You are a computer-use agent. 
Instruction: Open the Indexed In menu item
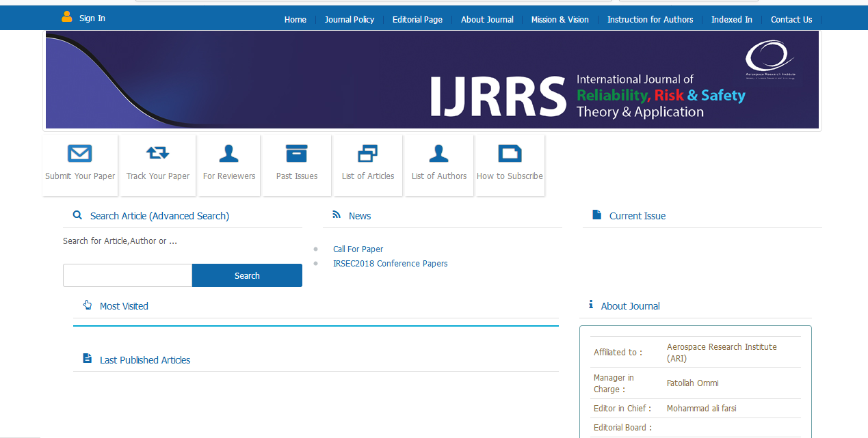tap(732, 20)
